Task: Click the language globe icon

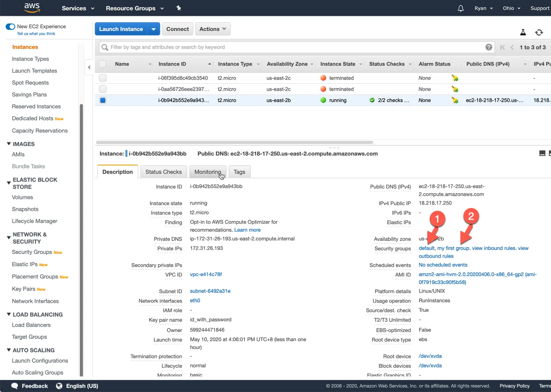Action: pos(59,386)
